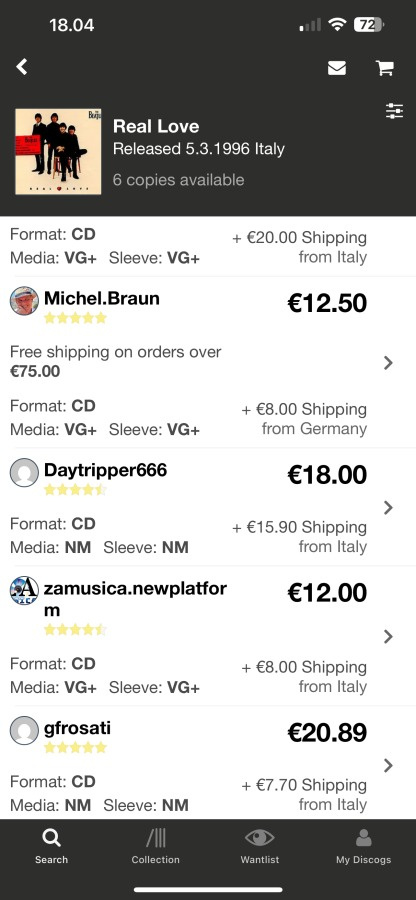This screenshot has height=900, width=416.
Task: Open the filter sliders icon
Action: 395,111
